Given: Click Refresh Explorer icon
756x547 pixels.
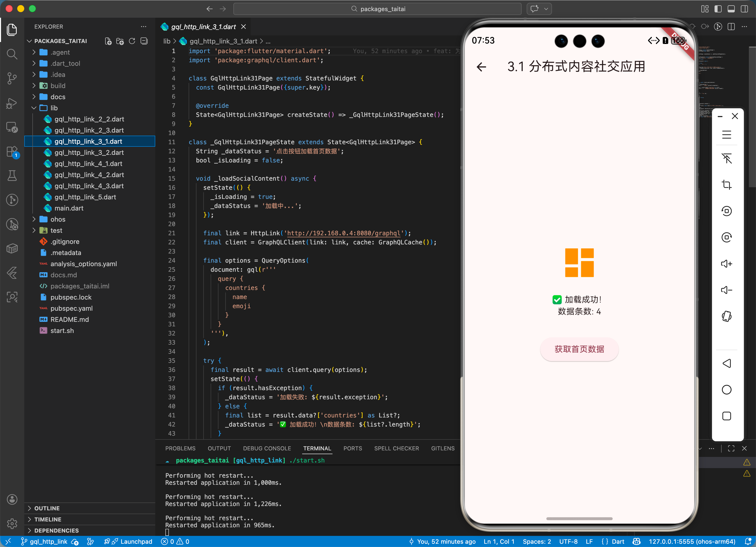Looking at the screenshot, I should coord(132,41).
